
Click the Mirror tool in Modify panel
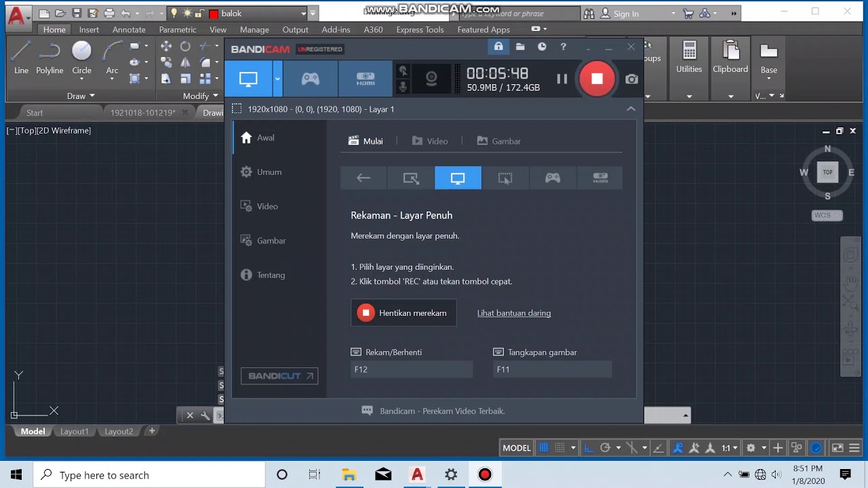coord(185,62)
